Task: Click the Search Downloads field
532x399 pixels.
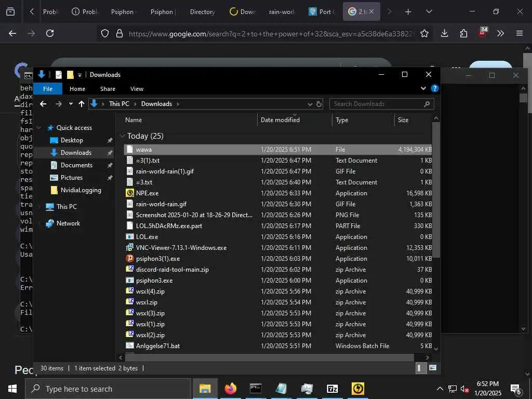Action: point(382,104)
